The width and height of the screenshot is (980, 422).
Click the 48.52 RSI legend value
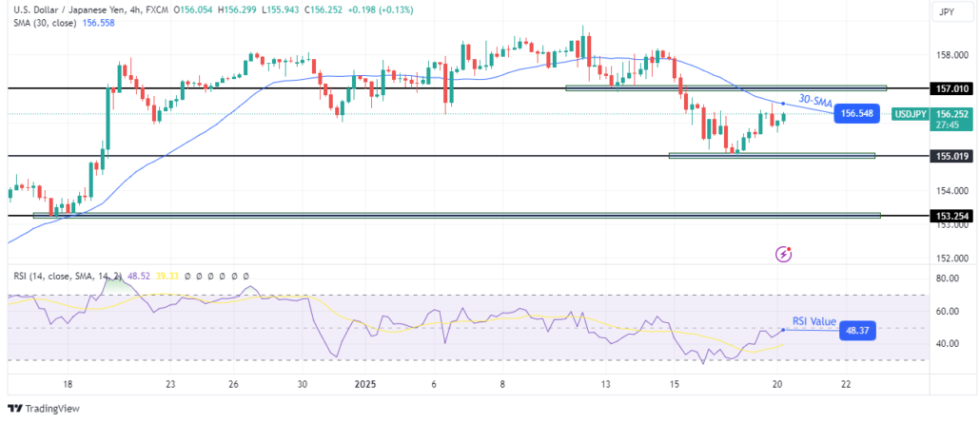(x=138, y=276)
